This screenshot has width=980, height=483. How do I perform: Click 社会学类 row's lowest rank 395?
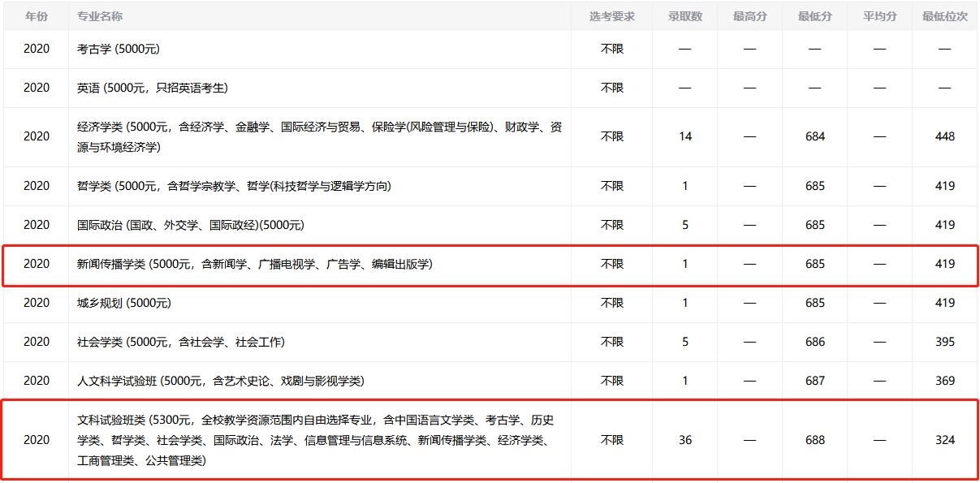[944, 342]
